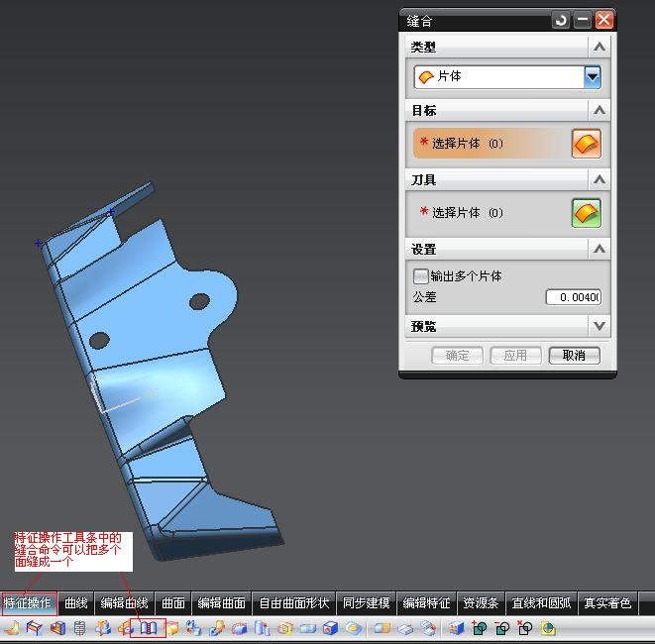Click the orange and blue stepped block icon
This screenshot has width=655, height=644.
[57, 628]
